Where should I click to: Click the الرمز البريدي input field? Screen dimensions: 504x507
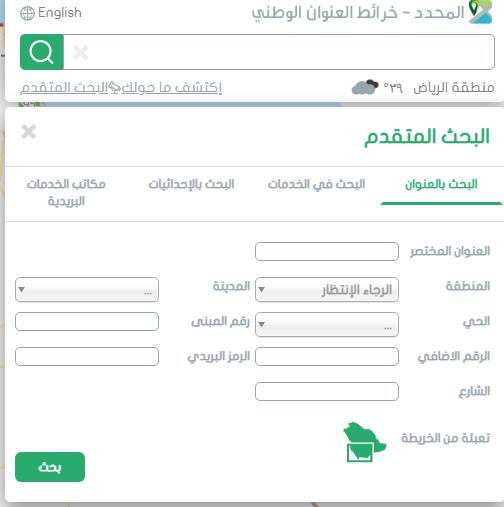(87, 356)
